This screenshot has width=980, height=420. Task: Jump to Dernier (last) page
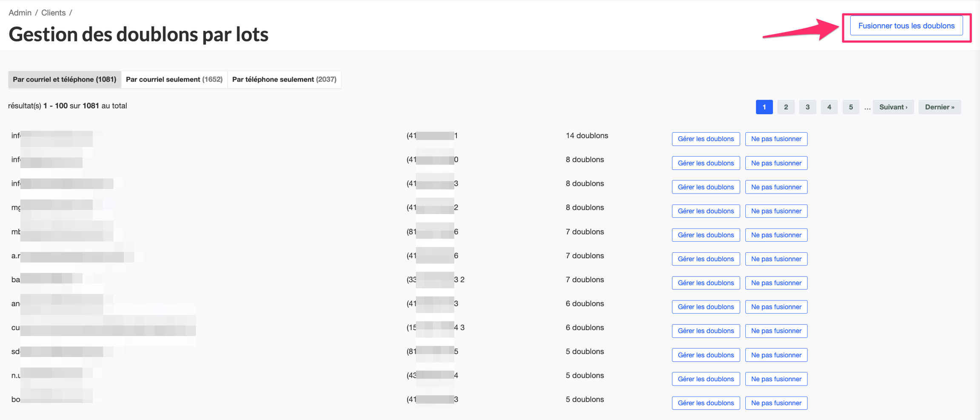pos(939,107)
